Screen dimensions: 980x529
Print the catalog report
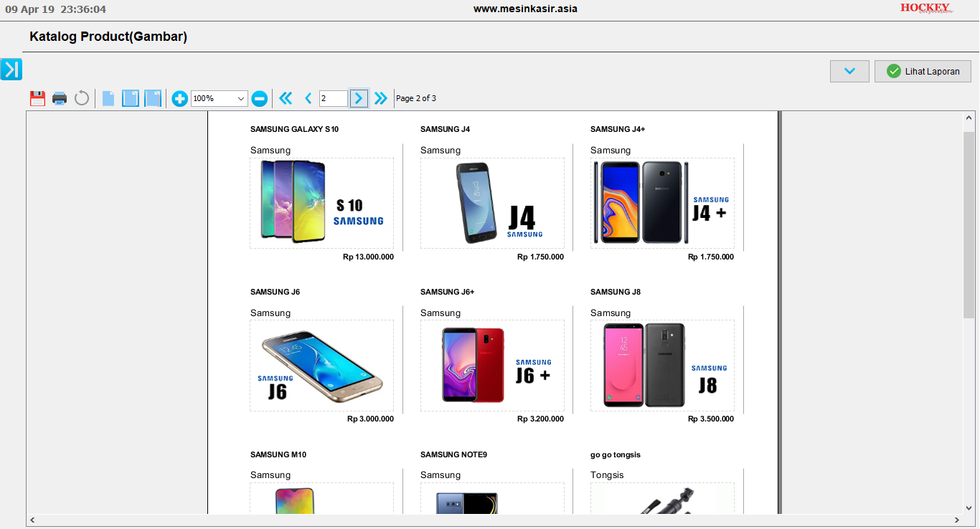pyautogui.click(x=60, y=98)
